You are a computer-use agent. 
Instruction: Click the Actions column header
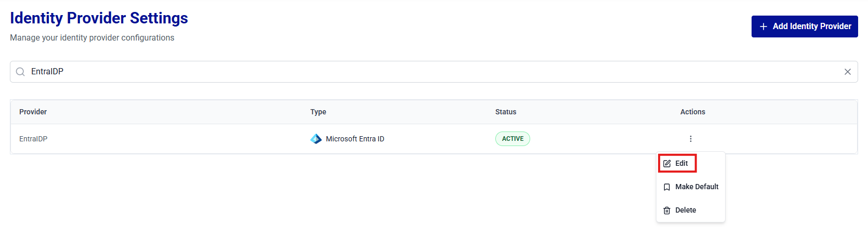692,112
